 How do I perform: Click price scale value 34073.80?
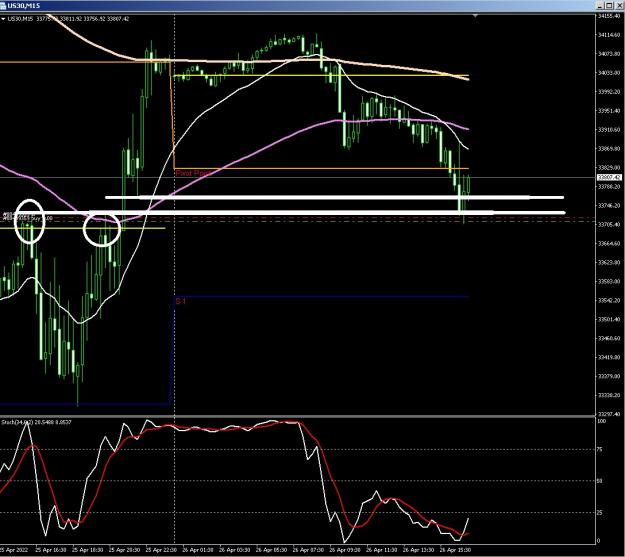pyautogui.click(x=609, y=54)
